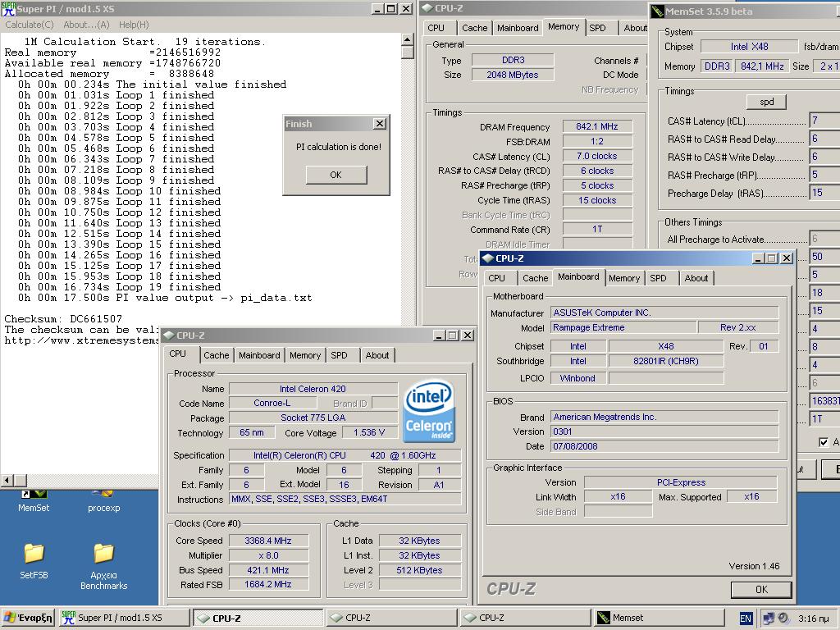
Task: Click Bus Speed 421.1 MHz field
Action: click(268, 570)
